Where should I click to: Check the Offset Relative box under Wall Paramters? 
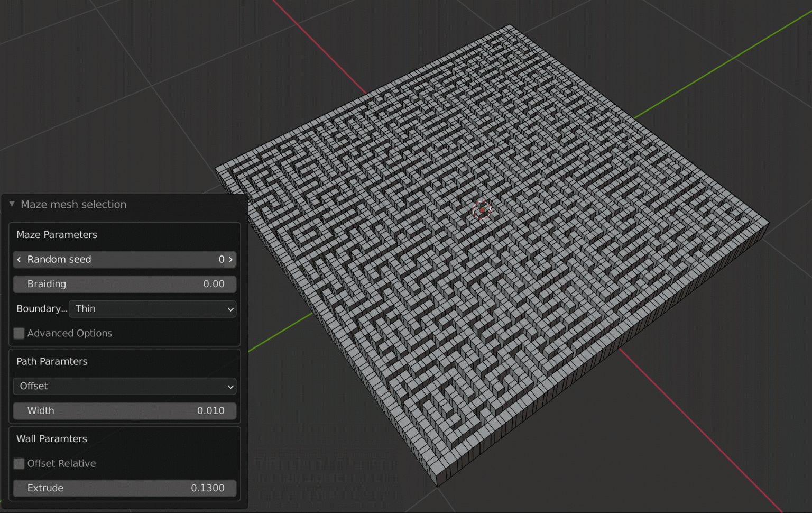click(x=19, y=463)
